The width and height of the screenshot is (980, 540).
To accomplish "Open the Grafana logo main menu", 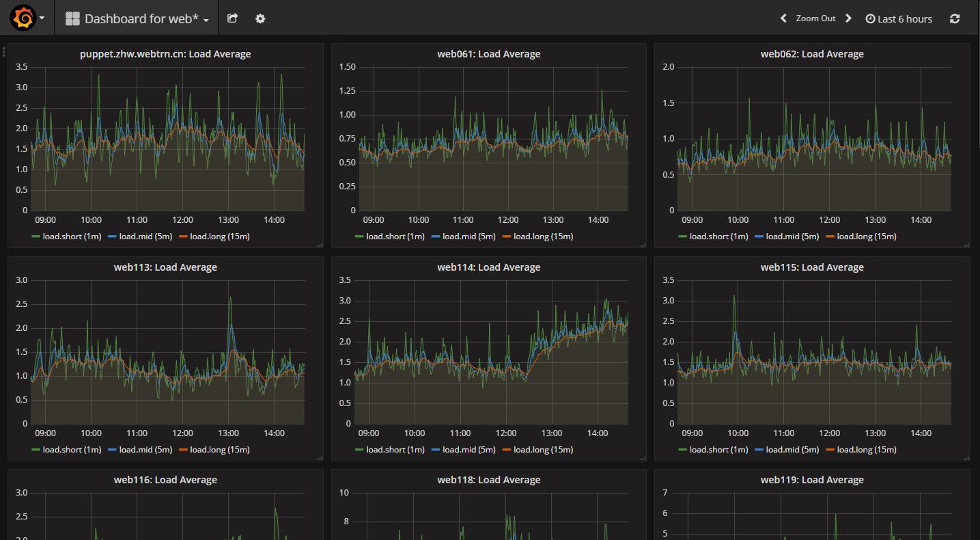I will pyautogui.click(x=23, y=18).
